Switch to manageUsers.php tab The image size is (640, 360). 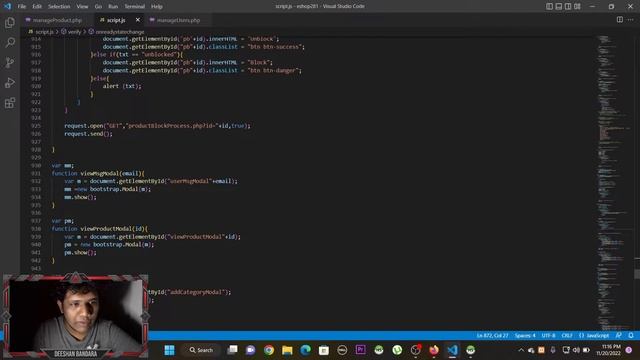pyautogui.click(x=178, y=20)
